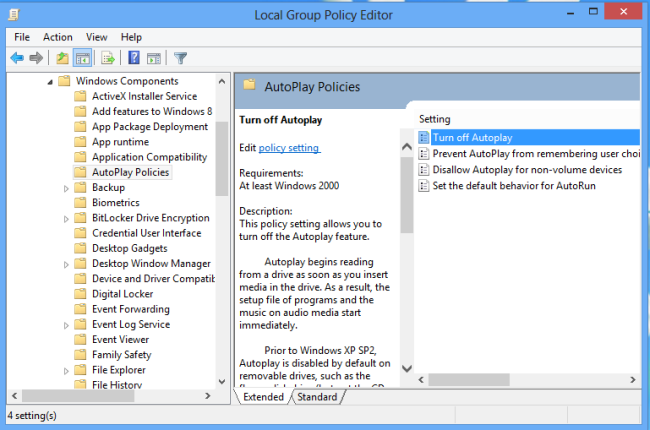Viewport: 650px width, 430px height.
Task: Switch to the Extended tab
Action: point(263,397)
